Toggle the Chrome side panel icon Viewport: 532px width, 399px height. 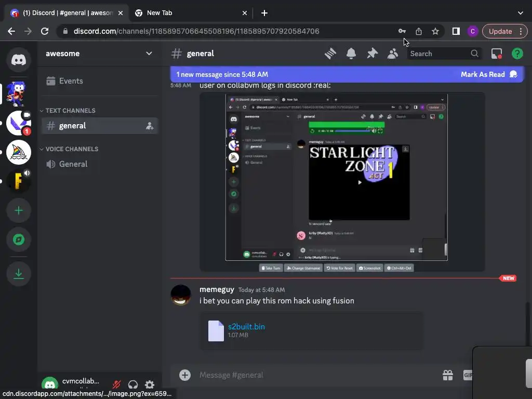click(x=456, y=31)
